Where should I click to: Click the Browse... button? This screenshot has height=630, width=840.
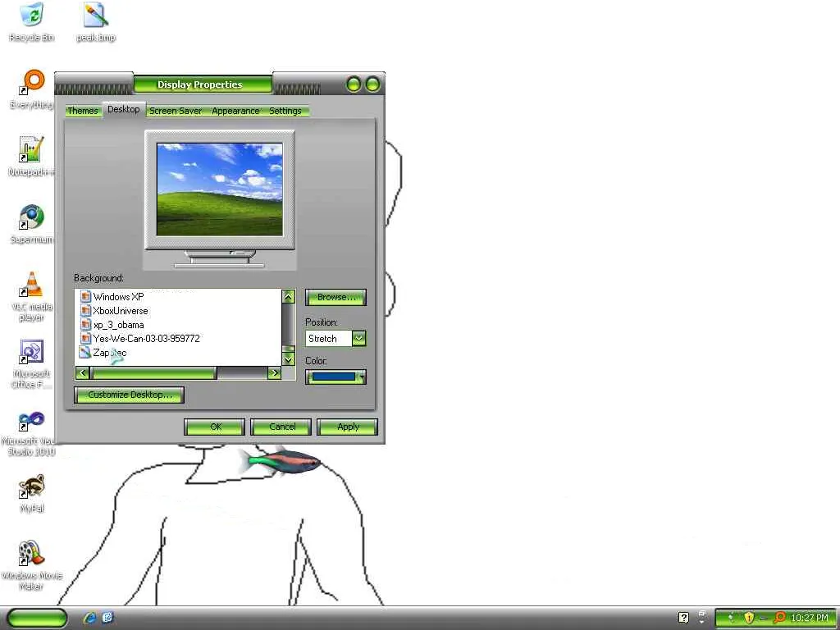pyautogui.click(x=336, y=297)
